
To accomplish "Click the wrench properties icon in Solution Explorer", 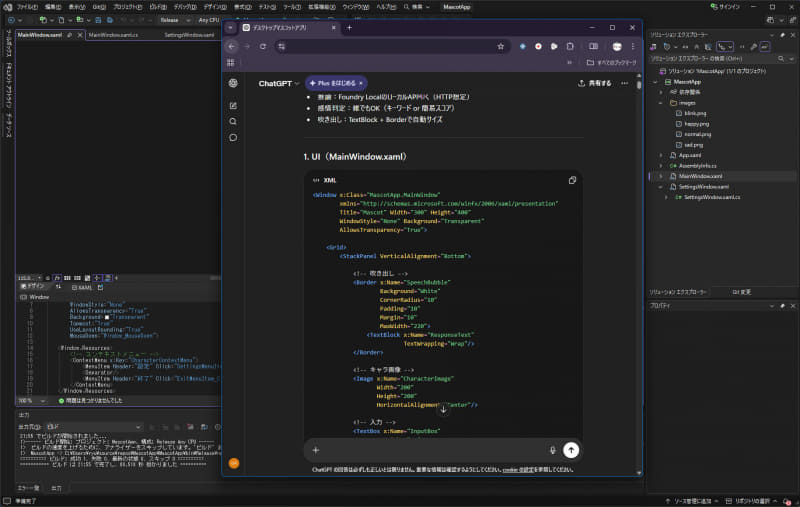I will [x=754, y=47].
